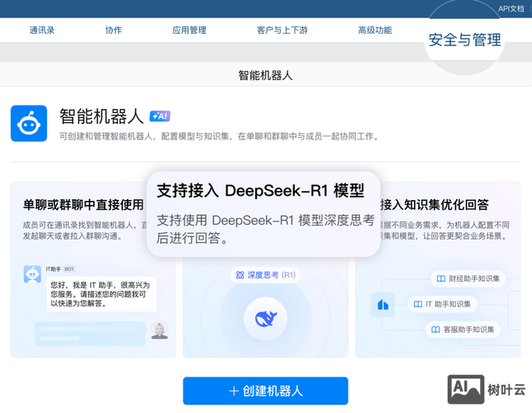
Task: Click the 单聊或群聊中直接使用 heading
Action: pos(83,205)
